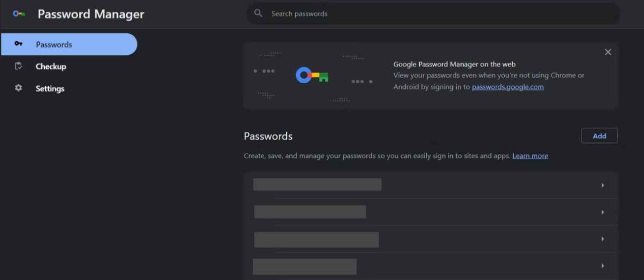This screenshot has width=644, height=280.
Task: Select the third password row
Action: [x=430, y=239]
